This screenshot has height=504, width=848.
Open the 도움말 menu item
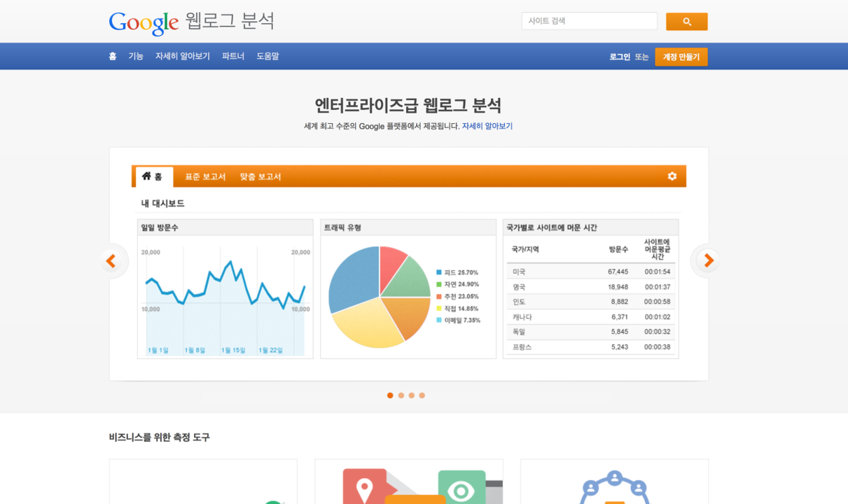[267, 56]
